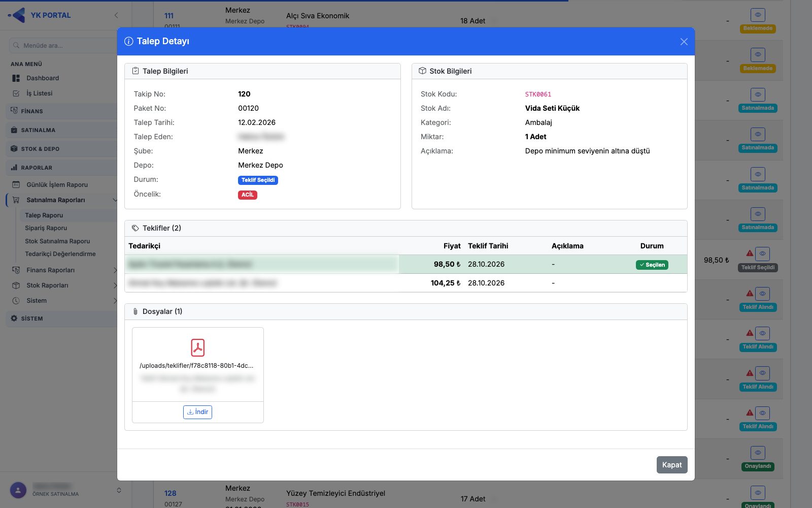This screenshot has height=508, width=812.
Task: Click the user avatar icon
Action: coord(18,490)
